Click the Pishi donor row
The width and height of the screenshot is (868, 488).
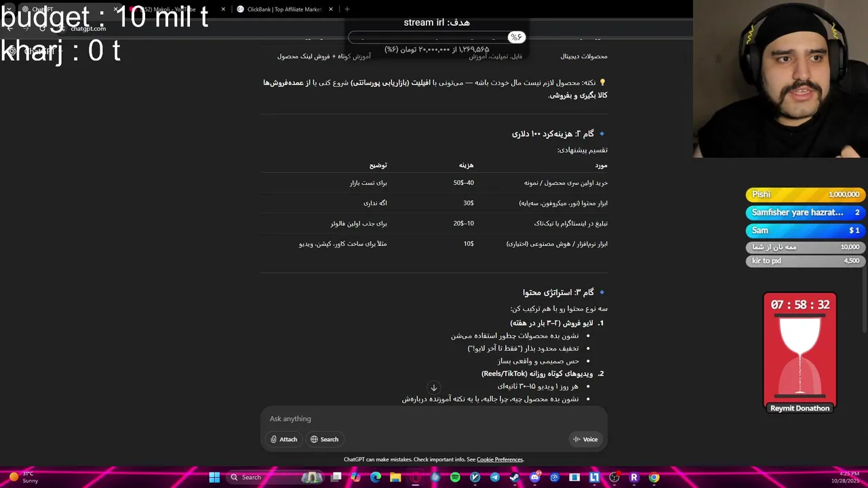806,195
